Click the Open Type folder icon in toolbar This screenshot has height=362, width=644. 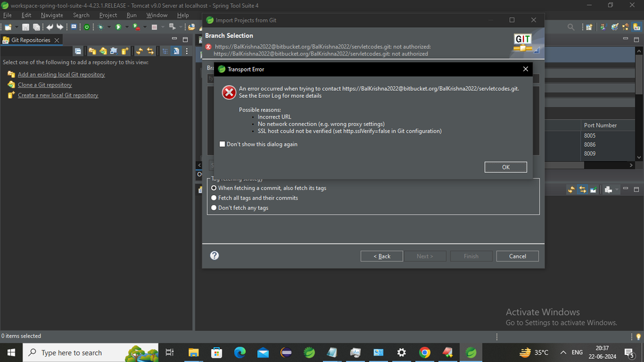coord(191,27)
